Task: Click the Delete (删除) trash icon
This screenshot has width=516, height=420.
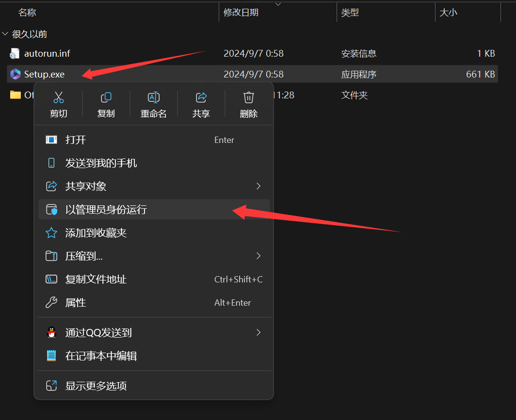Action: click(248, 98)
